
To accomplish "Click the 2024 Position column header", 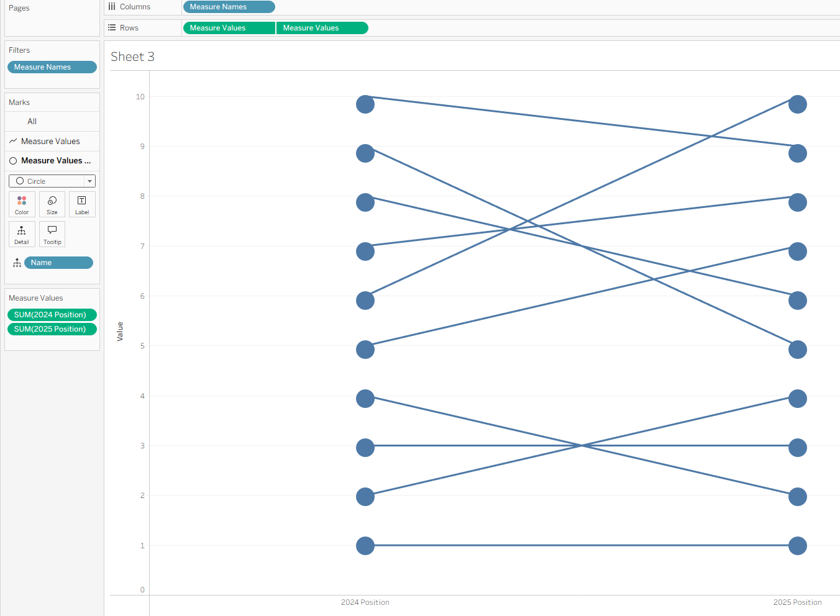I will pyautogui.click(x=365, y=602).
